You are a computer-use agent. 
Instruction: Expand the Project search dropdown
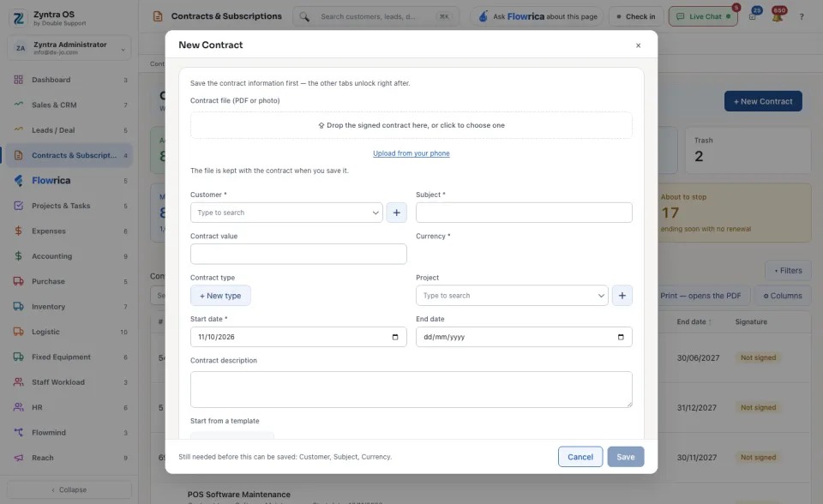click(x=601, y=296)
